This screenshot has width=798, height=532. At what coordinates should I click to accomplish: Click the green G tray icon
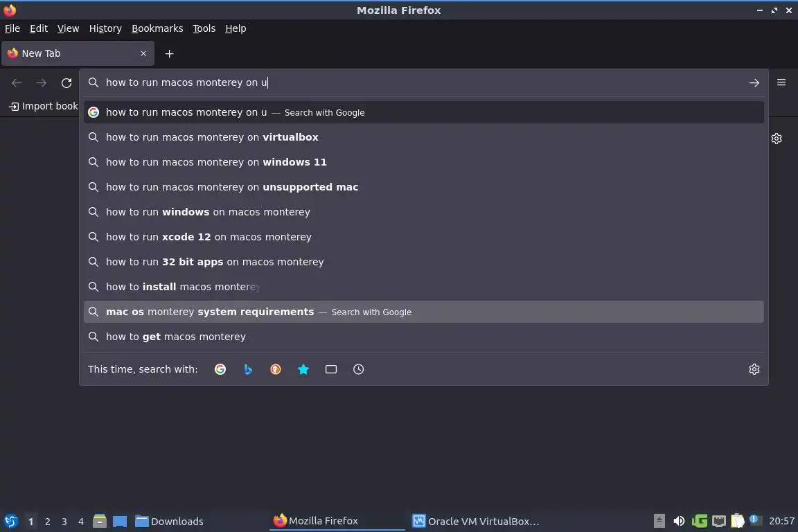699,521
